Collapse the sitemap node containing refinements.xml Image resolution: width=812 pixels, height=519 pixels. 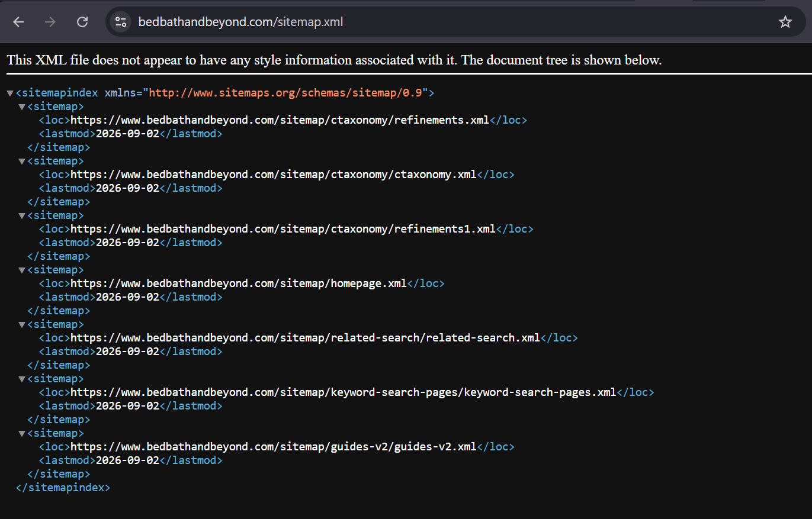click(22, 107)
